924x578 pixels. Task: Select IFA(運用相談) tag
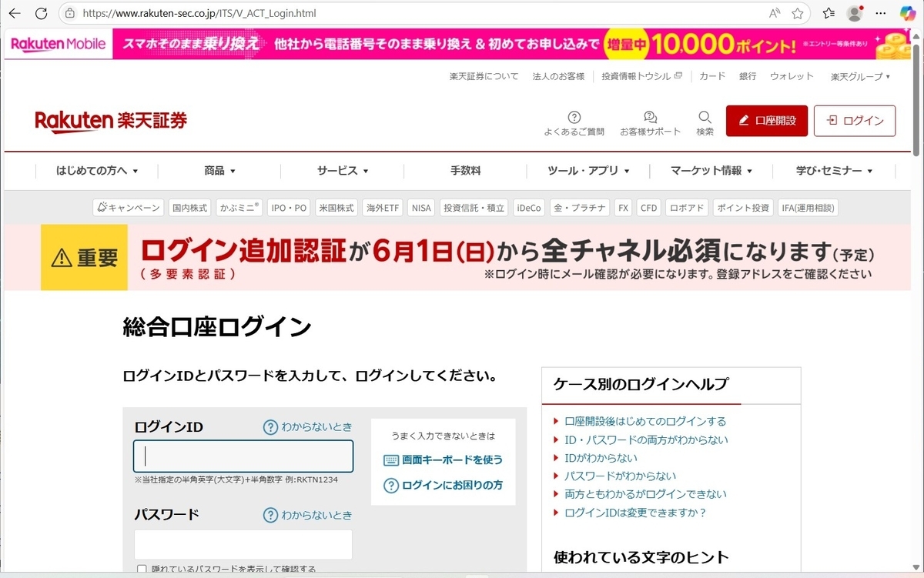pos(808,208)
